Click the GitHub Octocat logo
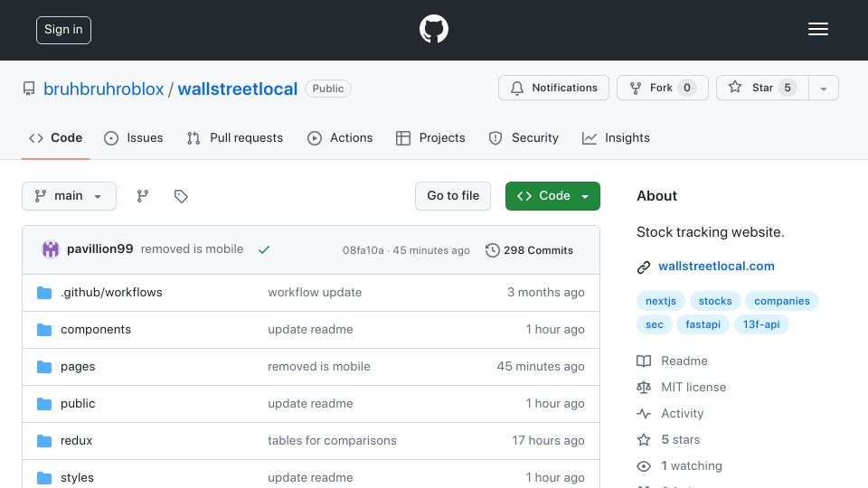The height and width of the screenshot is (488, 868). (433, 29)
